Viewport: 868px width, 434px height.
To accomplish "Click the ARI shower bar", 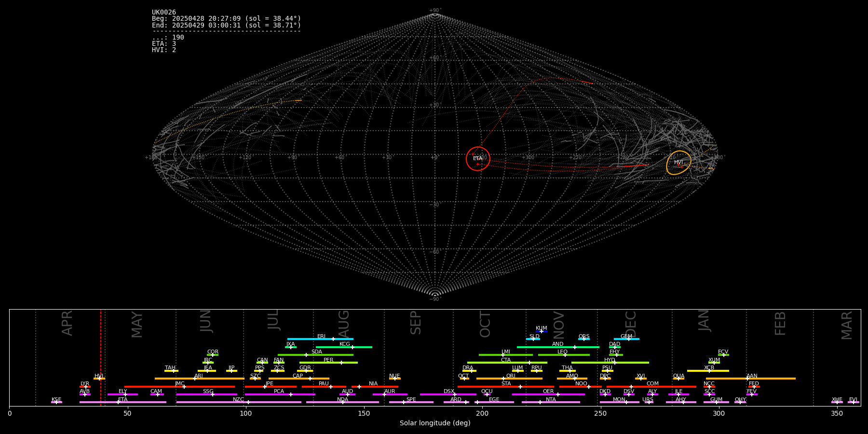I will pyautogui.click(x=200, y=379).
